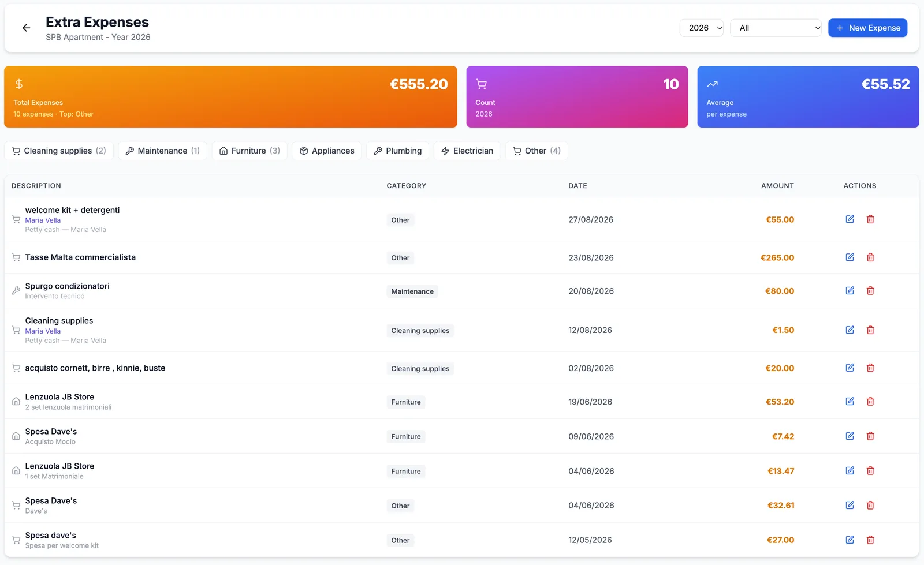This screenshot has height=565, width=924.
Task: Click the DESCRIPTION column header
Action: tap(36, 186)
